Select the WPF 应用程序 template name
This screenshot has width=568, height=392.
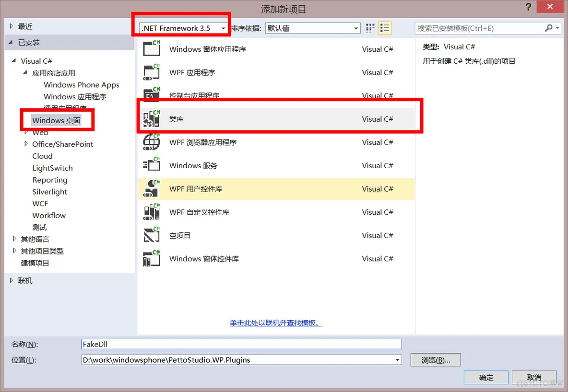192,72
